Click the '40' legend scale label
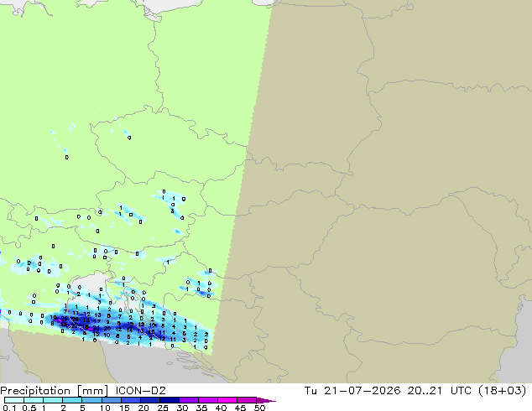The image size is (532, 411). click(221, 408)
